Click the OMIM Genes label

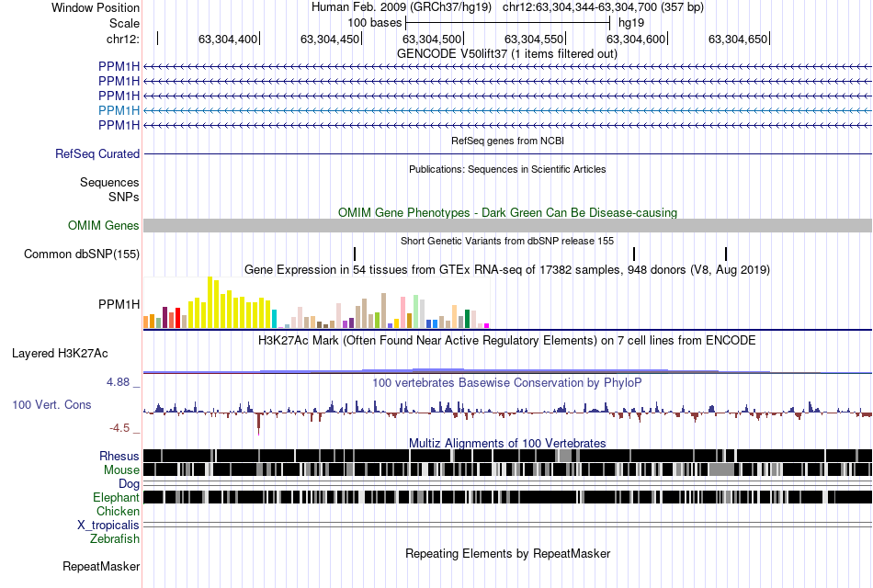tap(103, 225)
